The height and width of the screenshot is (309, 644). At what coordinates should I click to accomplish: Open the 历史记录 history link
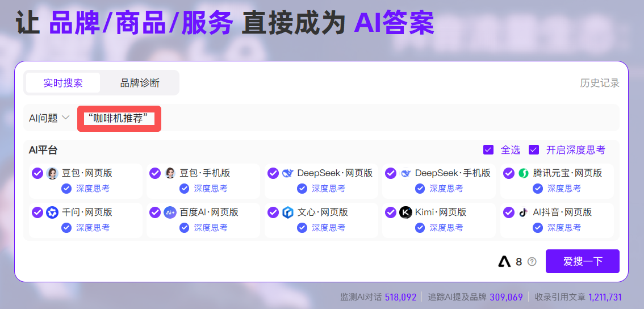[600, 83]
